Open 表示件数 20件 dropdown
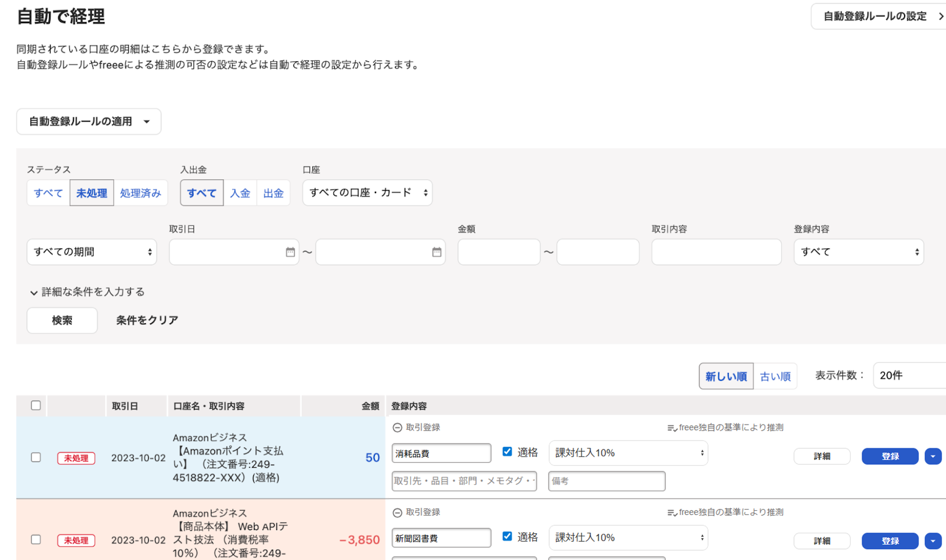Viewport: 946px width, 560px height. pyautogui.click(x=910, y=375)
